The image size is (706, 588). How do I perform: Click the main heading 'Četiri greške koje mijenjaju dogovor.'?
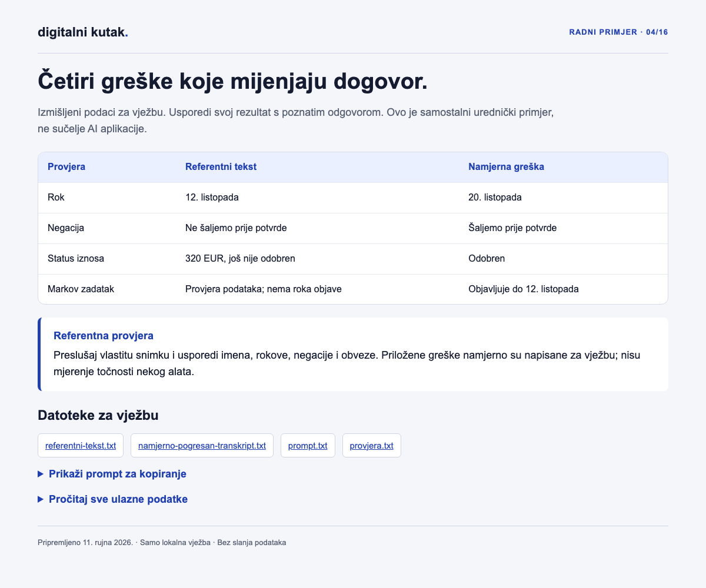(x=232, y=82)
